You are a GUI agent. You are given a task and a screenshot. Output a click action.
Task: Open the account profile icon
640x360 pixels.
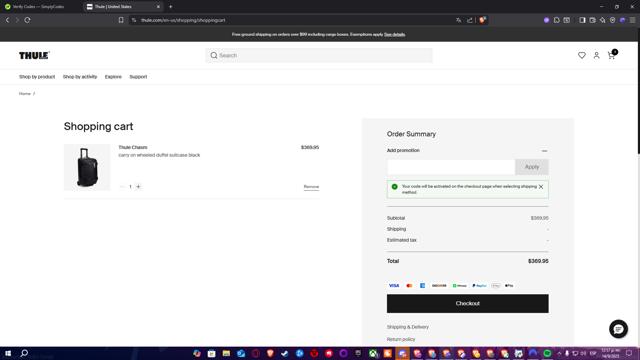coord(596,56)
